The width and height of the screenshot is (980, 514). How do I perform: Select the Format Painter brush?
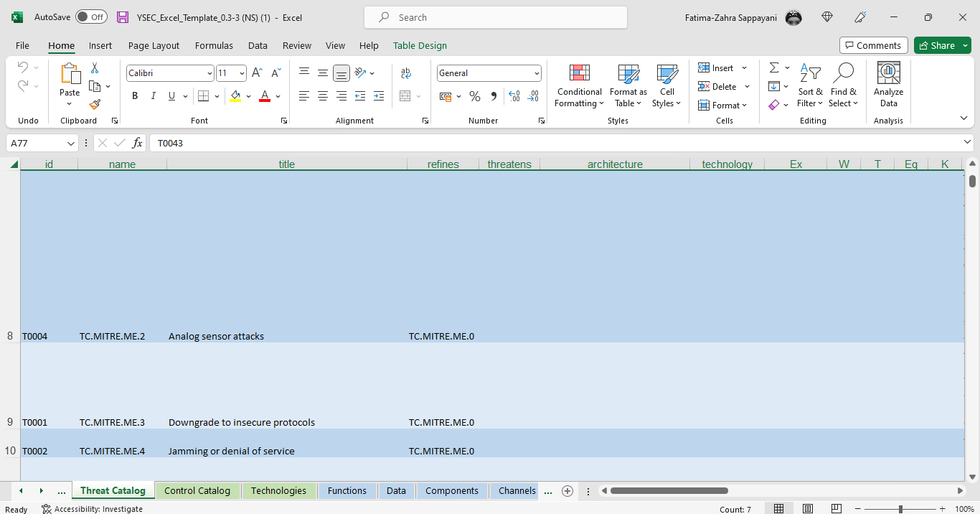(95, 104)
